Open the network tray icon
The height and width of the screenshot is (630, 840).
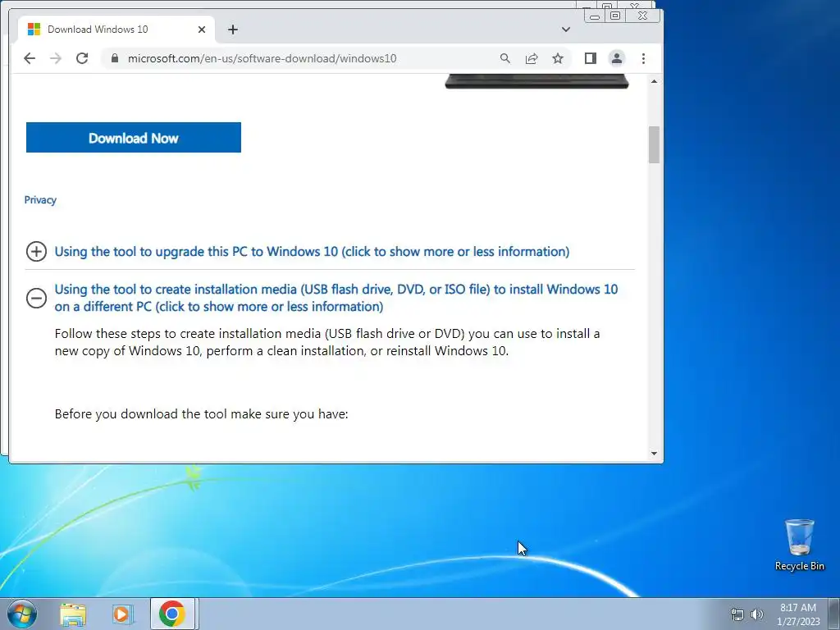pos(737,614)
